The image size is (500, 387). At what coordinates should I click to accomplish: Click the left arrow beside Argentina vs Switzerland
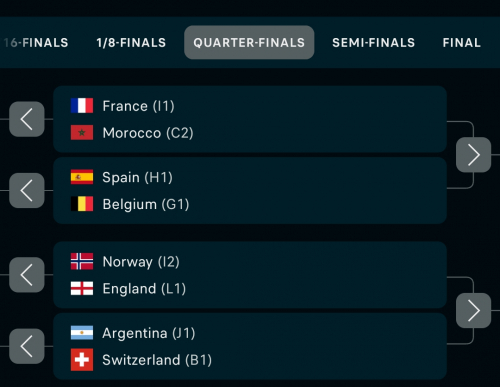pyautogui.click(x=27, y=346)
